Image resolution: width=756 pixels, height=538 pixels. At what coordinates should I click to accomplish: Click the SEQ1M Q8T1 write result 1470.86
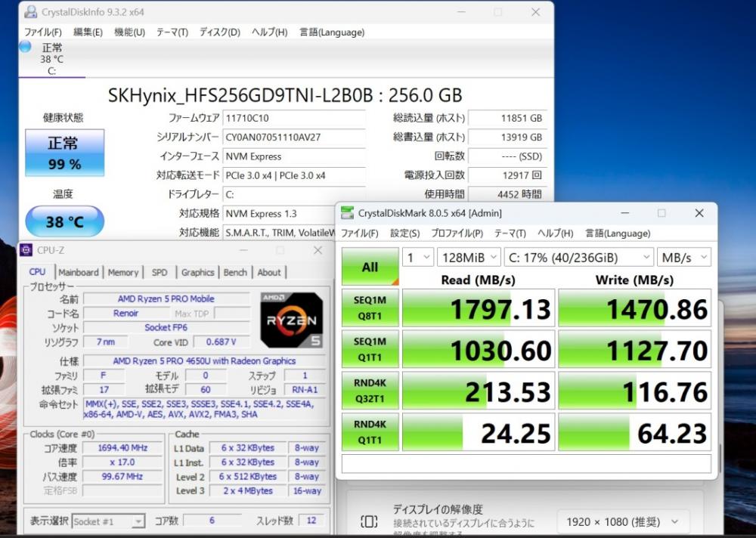634,308
